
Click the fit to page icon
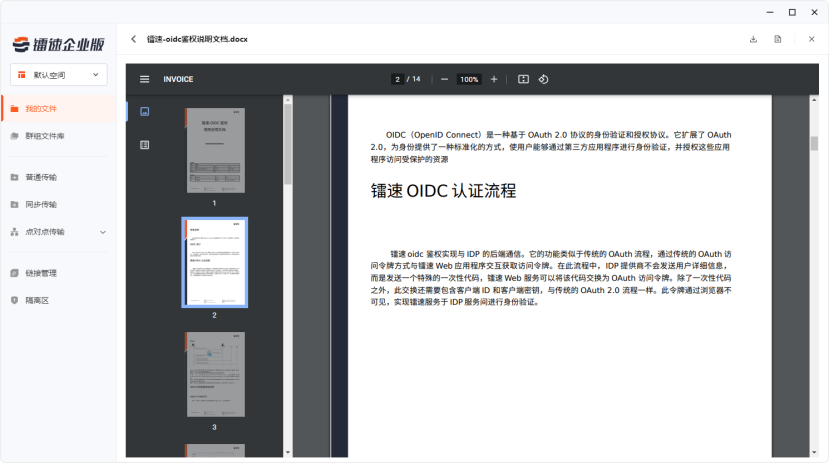tap(523, 79)
